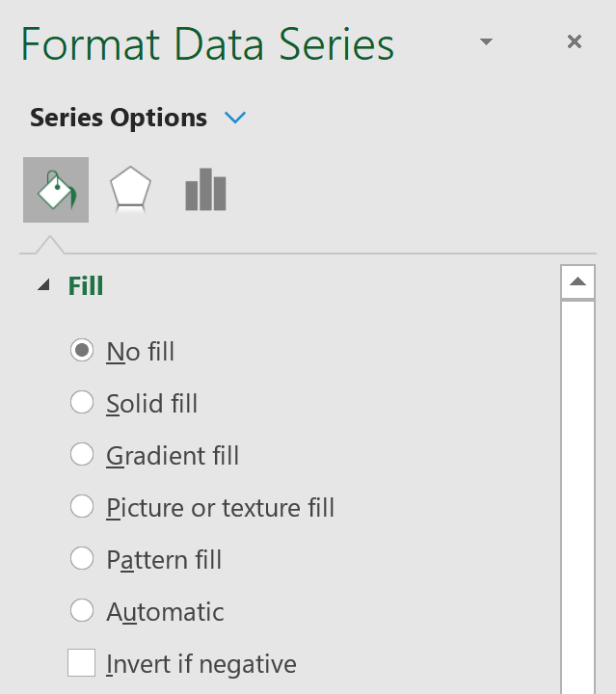
Task: Select the Pattern fill option
Action: pos(82,559)
